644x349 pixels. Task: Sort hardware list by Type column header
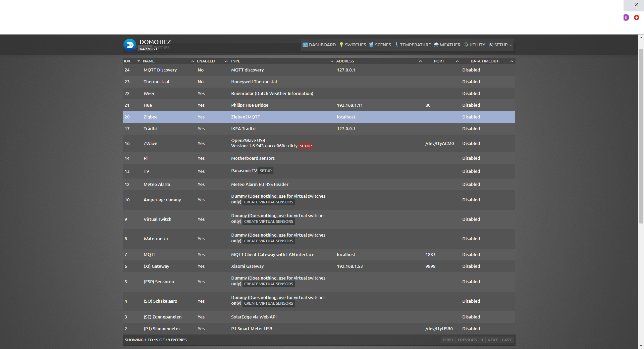click(235, 61)
